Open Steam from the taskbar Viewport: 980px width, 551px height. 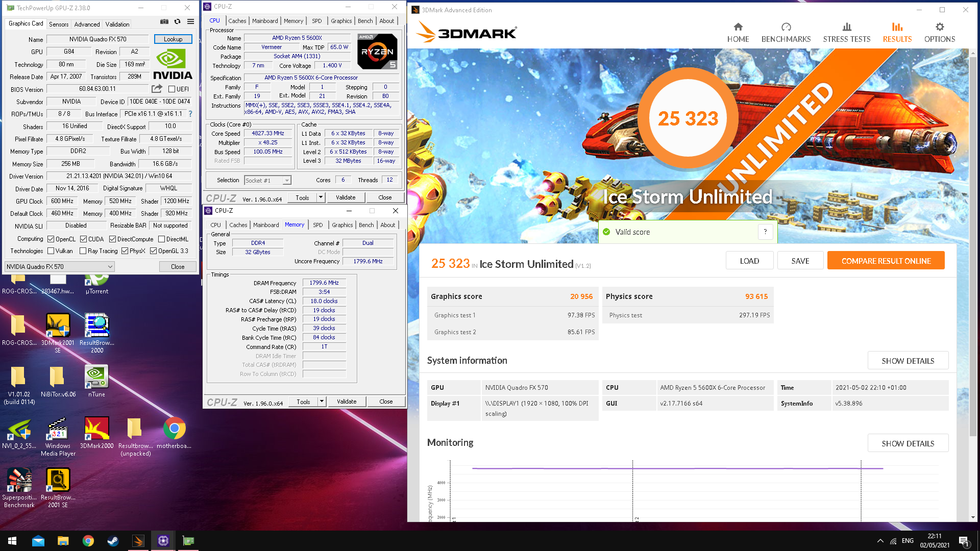point(113,541)
